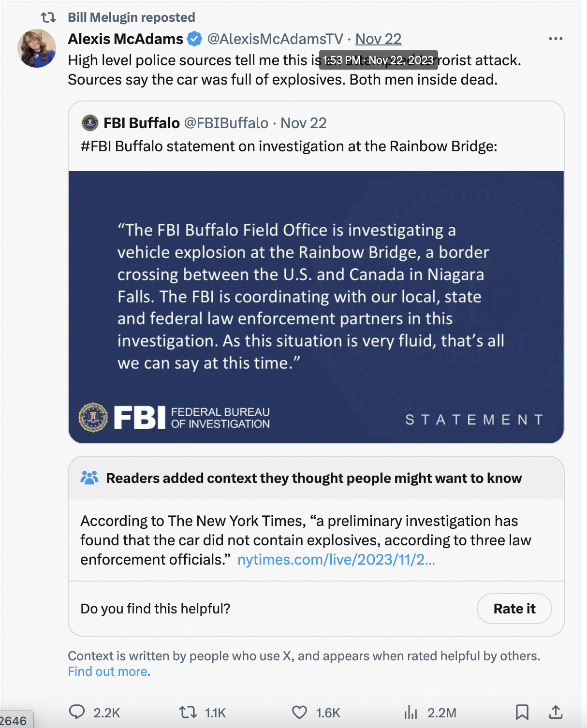
Task: Click Alexis McAdams blue verified badge
Action: (194, 39)
